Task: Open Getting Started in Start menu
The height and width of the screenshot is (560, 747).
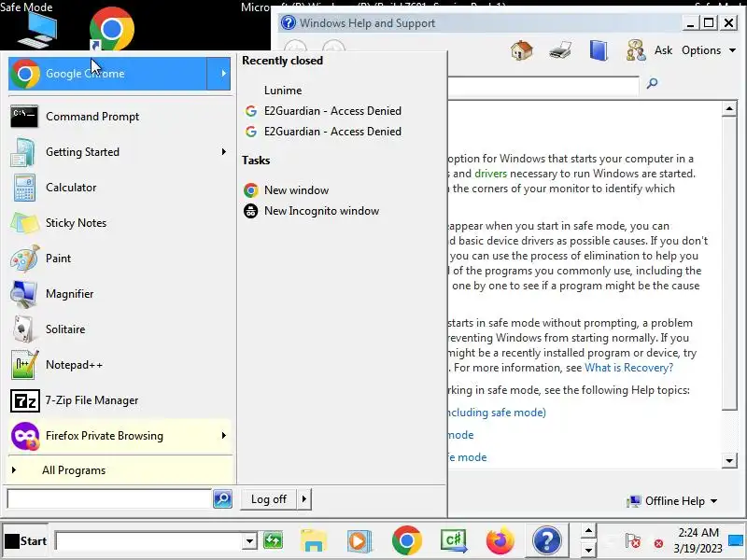Action: coord(120,152)
